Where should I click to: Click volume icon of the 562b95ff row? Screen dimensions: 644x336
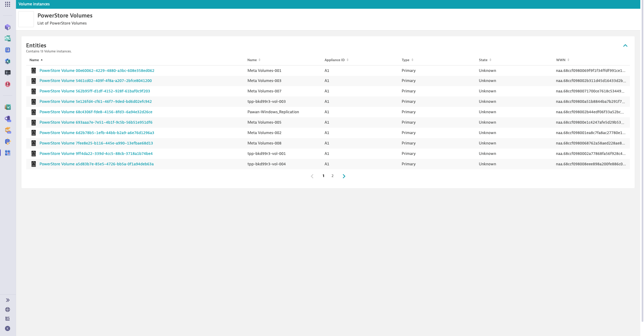34,91
